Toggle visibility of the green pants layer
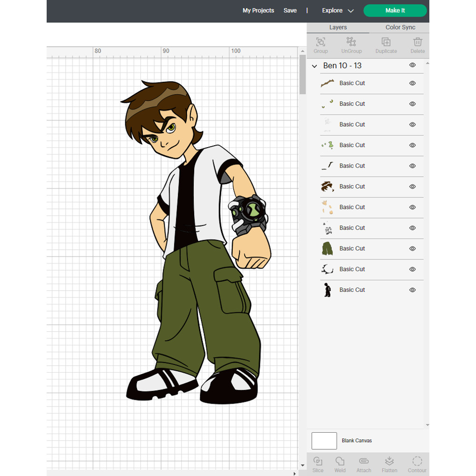This screenshot has width=476, height=476. pos(412,249)
